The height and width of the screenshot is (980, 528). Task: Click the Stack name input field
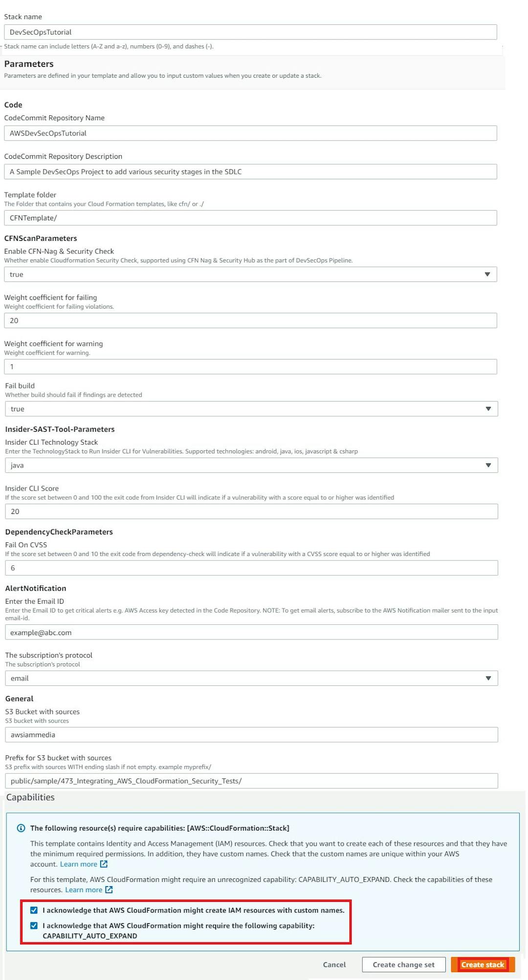click(250, 32)
